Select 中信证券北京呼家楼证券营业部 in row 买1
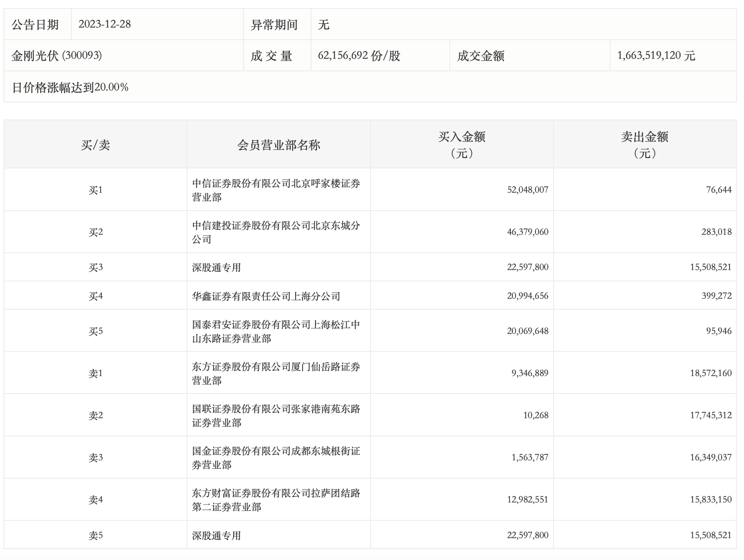The width and height of the screenshot is (744, 560). click(x=276, y=190)
